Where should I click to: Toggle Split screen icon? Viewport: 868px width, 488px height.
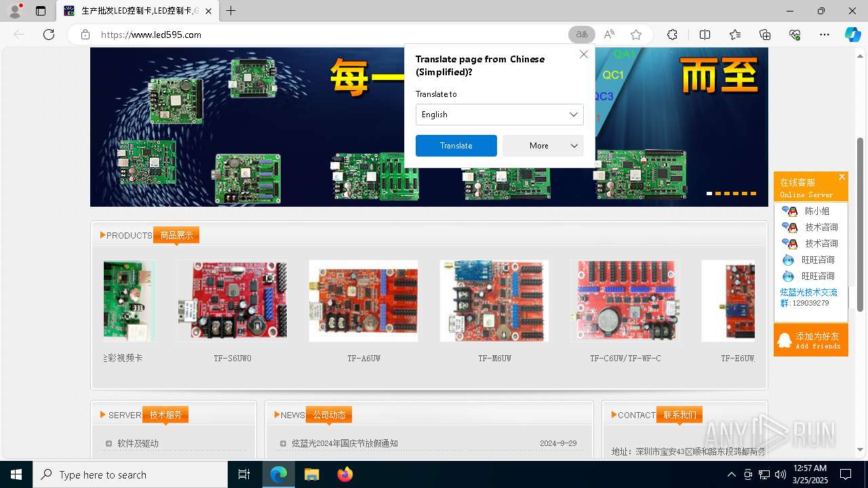pyautogui.click(x=705, y=35)
